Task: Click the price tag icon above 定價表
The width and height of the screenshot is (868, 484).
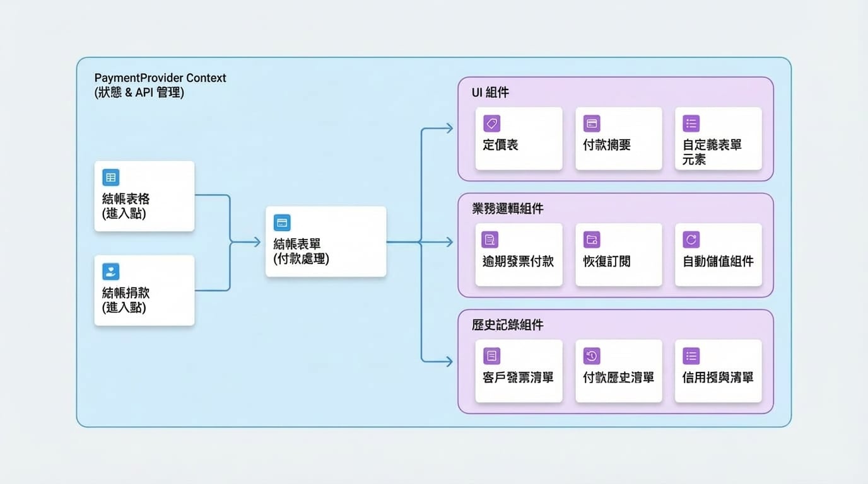Action: pos(491,124)
